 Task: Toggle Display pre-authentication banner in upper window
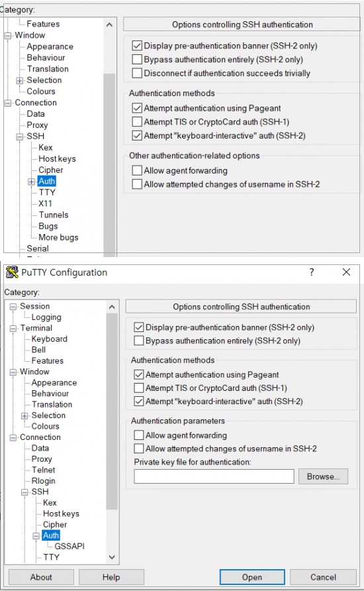[x=137, y=46]
